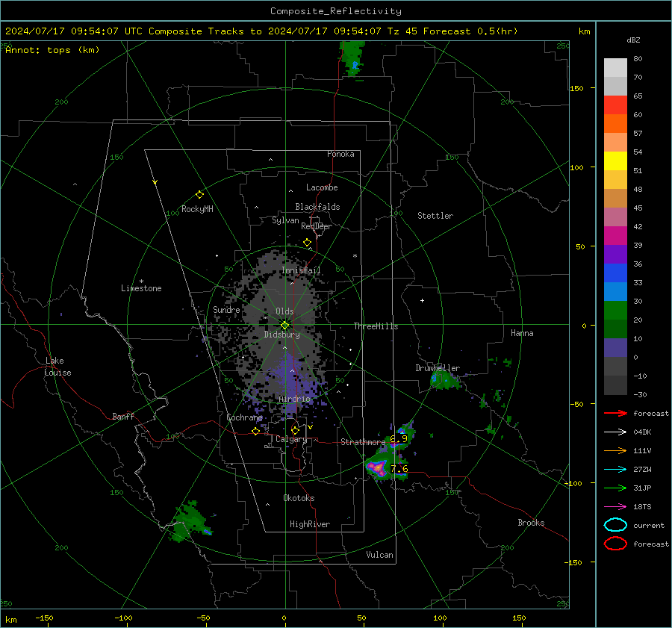Click the cyan 27ZW track arrow
This screenshot has width=672, height=628.
[615, 470]
